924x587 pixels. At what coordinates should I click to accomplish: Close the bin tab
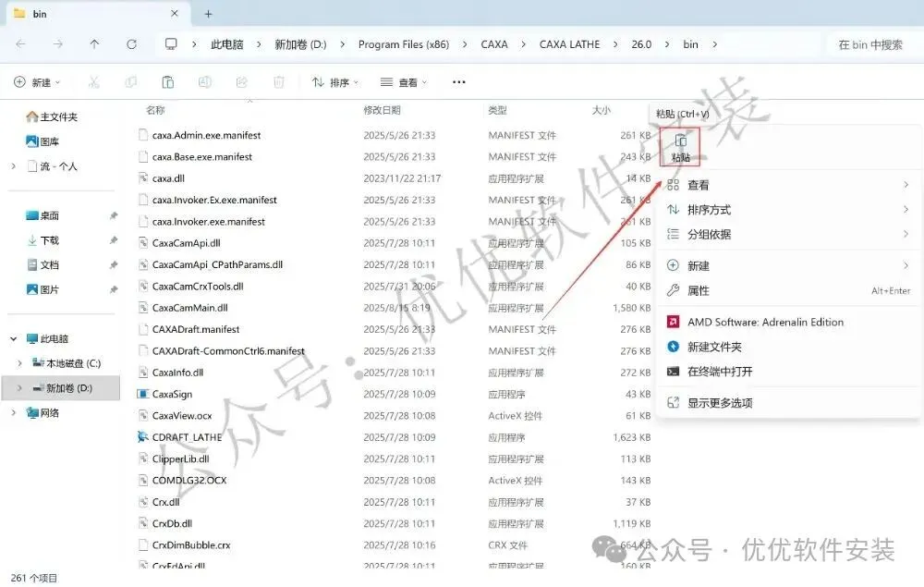click(x=175, y=13)
